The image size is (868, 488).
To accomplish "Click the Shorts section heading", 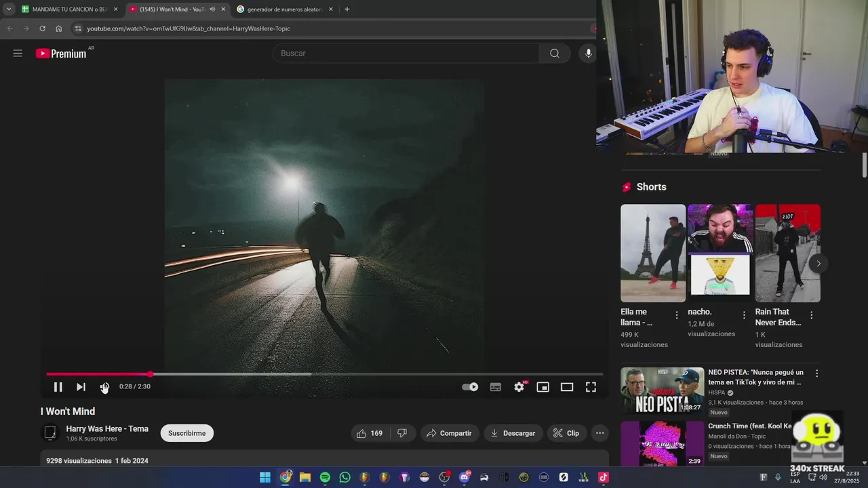I will coord(652,187).
